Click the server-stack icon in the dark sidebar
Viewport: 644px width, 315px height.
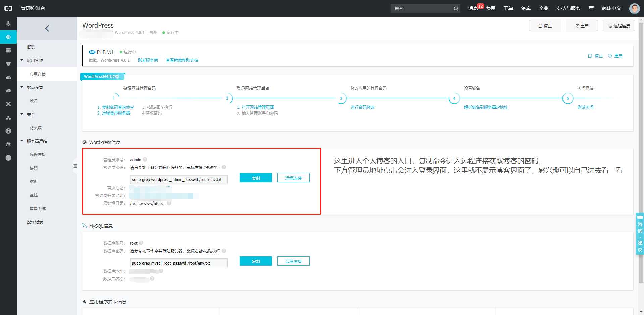point(8,50)
